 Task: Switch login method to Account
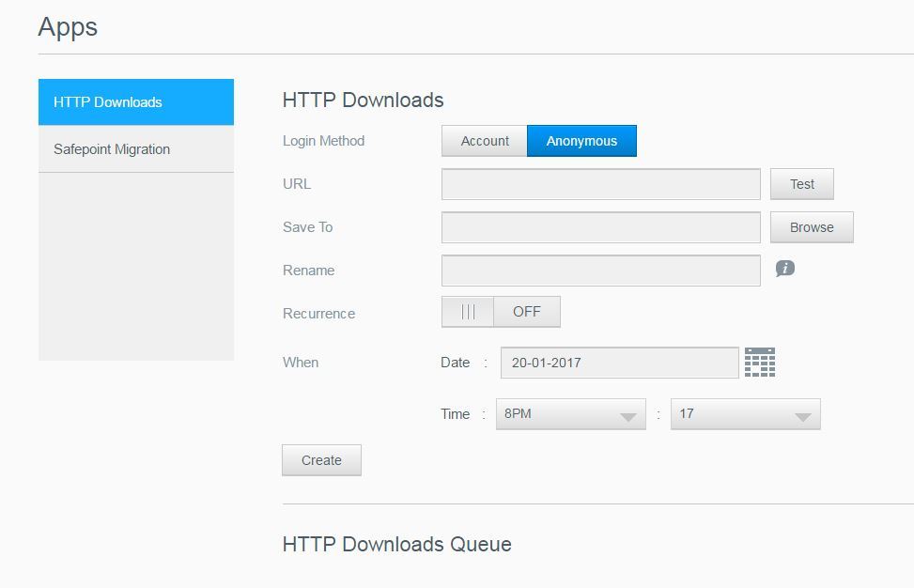(485, 141)
